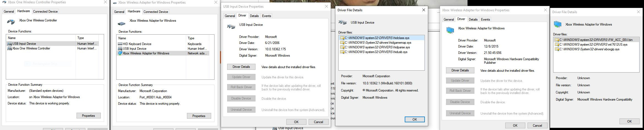The height and width of the screenshot is (130, 644).
Task: Click certificate icon beside xboxgip.sys
Action: pos(557,49)
